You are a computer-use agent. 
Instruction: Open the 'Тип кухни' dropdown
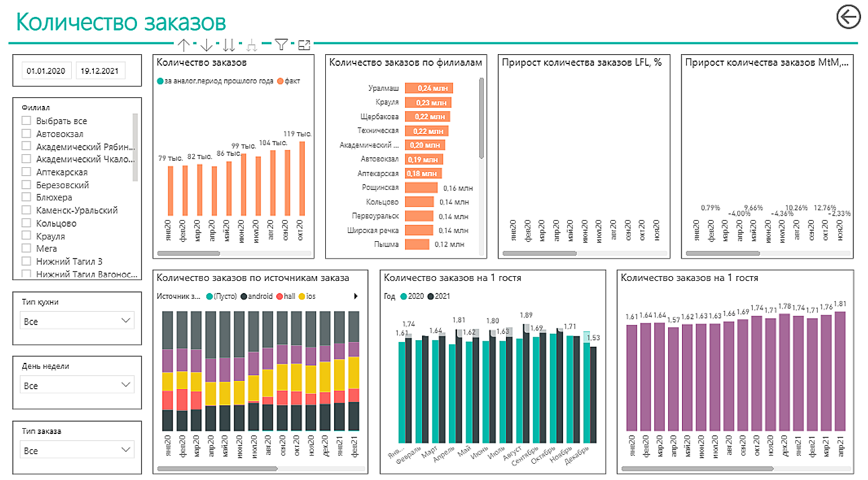[77, 321]
